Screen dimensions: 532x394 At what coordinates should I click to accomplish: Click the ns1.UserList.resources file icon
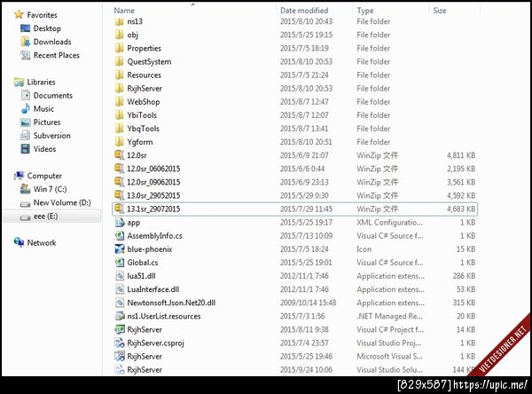tap(120, 316)
